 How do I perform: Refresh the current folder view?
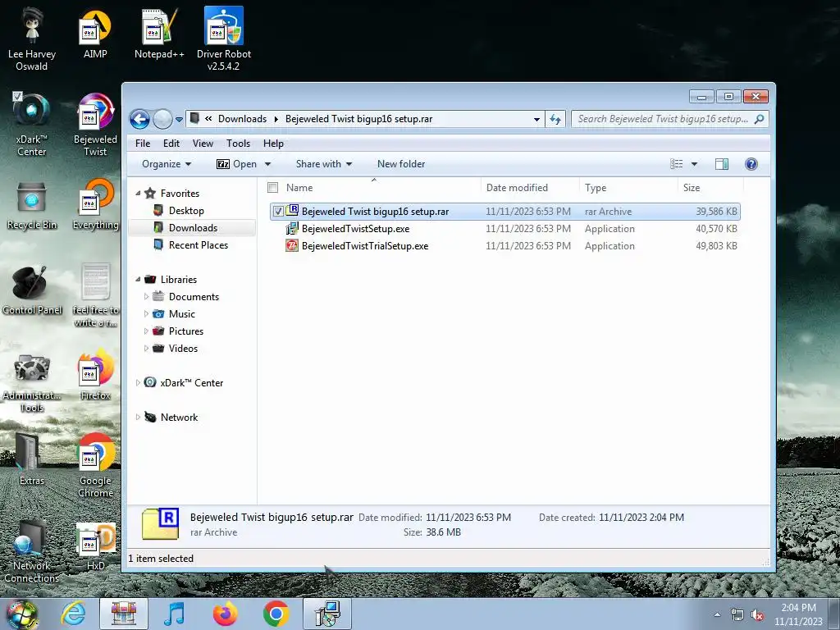[555, 119]
